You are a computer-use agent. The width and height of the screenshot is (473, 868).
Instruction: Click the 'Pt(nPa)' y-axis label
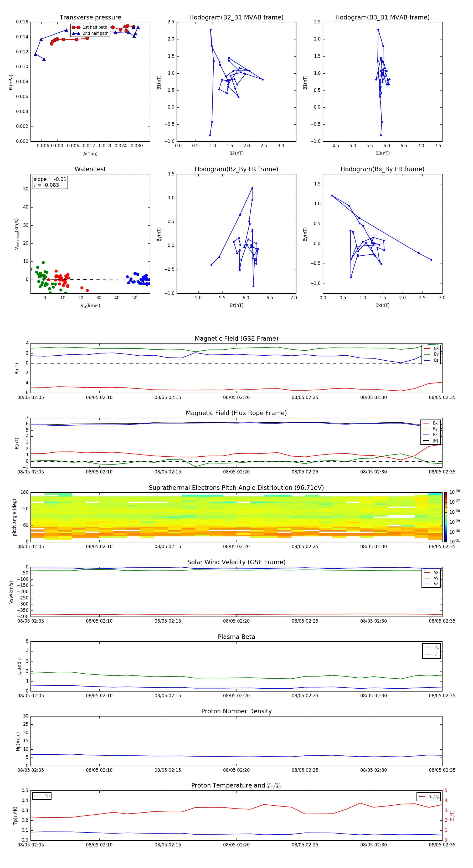[11, 82]
